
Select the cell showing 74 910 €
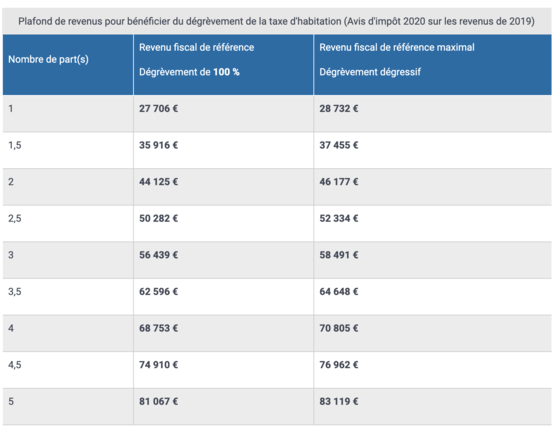[x=224, y=370]
